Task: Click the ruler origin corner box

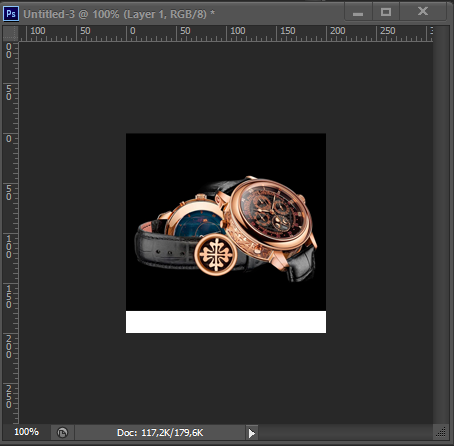Action: coord(11,33)
